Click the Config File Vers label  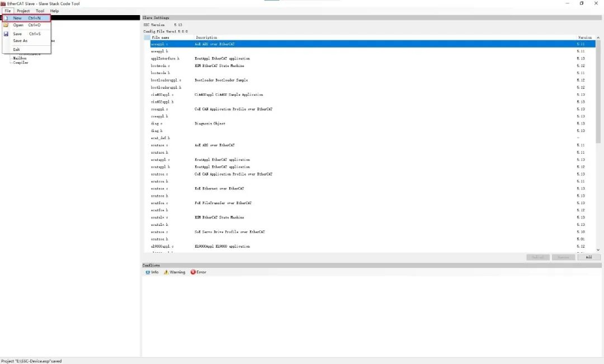(x=160, y=31)
